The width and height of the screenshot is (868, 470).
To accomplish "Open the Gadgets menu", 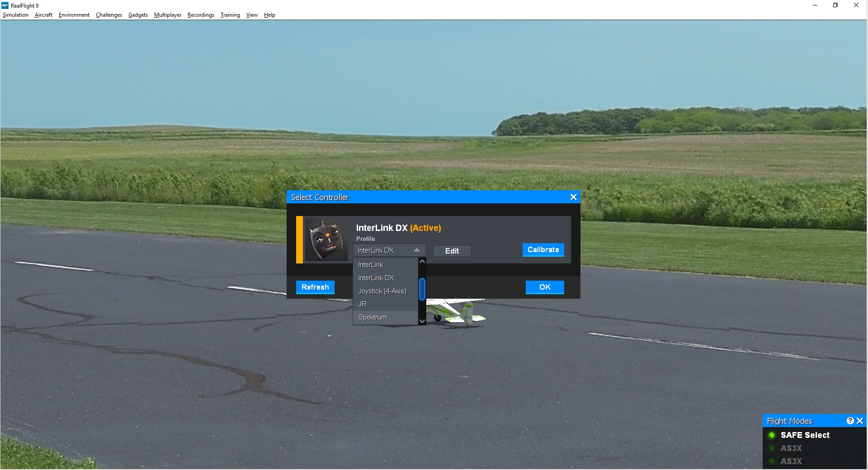I will (x=138, y=15).
